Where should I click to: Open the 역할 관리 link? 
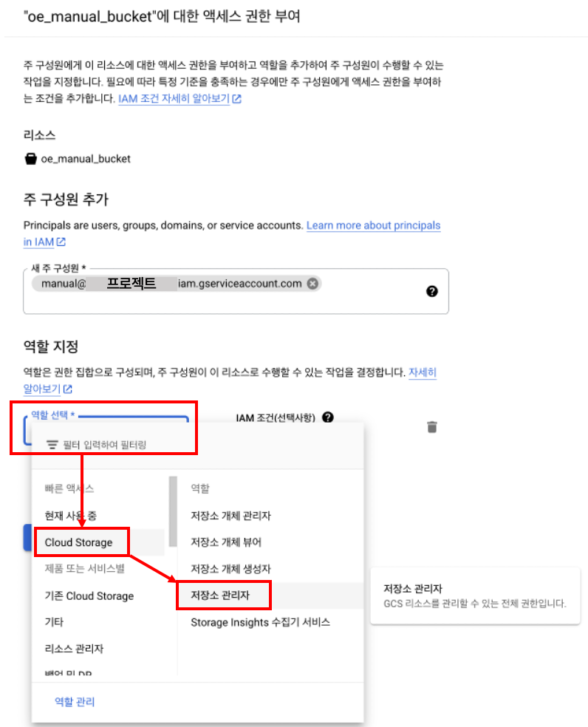click(x=75, y=701)
